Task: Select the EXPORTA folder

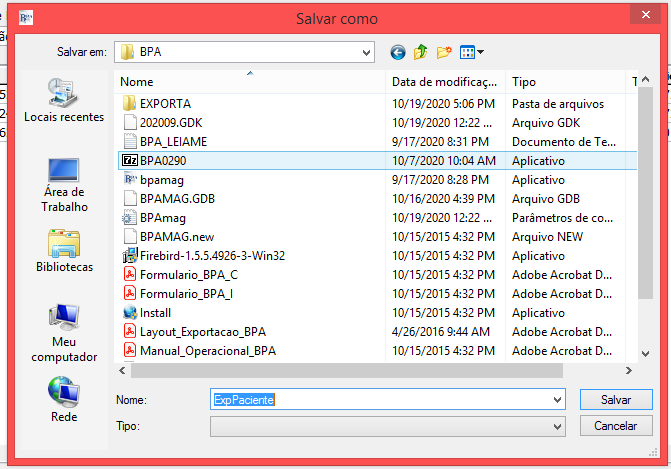Action: 165,103
